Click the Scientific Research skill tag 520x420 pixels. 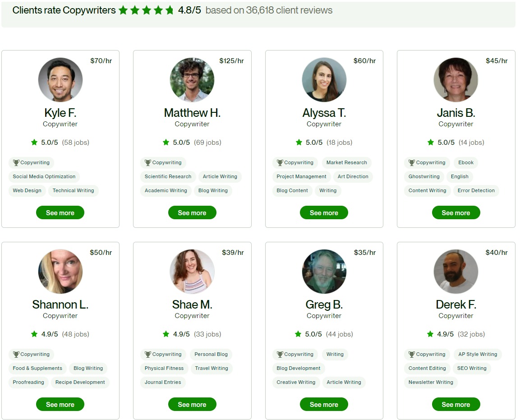point(168,176)
